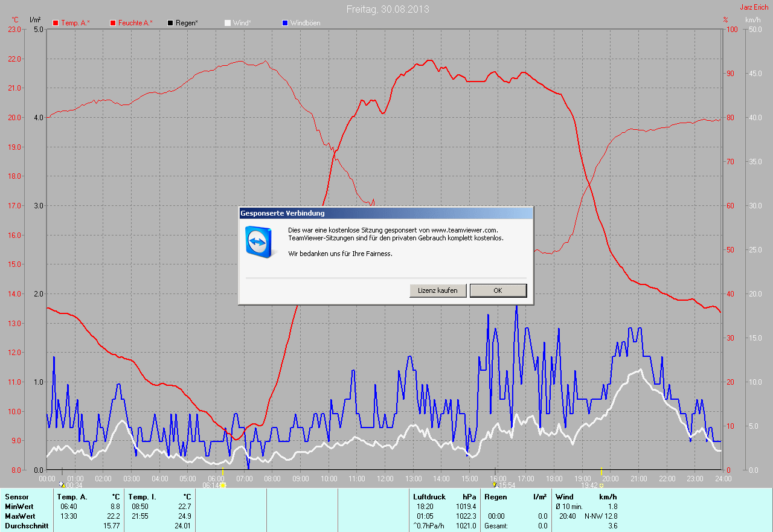Click the sunset icon next to 19:42

601,485
